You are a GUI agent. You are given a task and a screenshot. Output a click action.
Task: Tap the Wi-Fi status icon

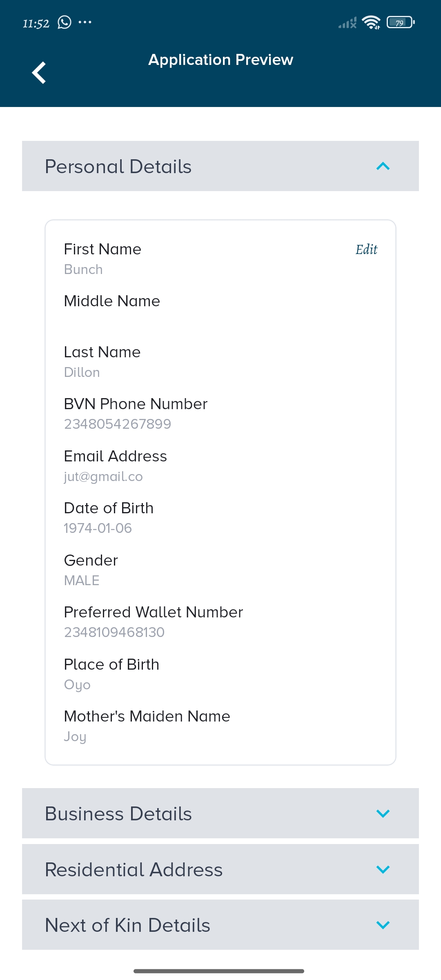(x=371, y=22)
